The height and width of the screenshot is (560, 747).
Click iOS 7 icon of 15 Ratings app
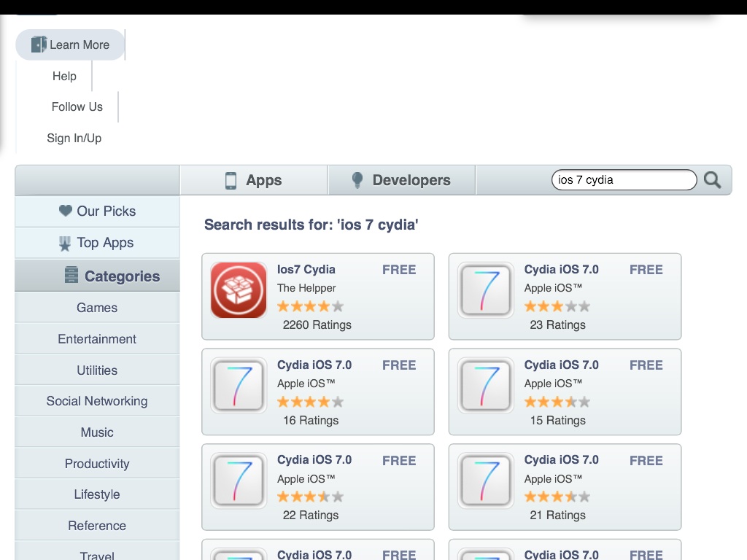click(486, 385)
